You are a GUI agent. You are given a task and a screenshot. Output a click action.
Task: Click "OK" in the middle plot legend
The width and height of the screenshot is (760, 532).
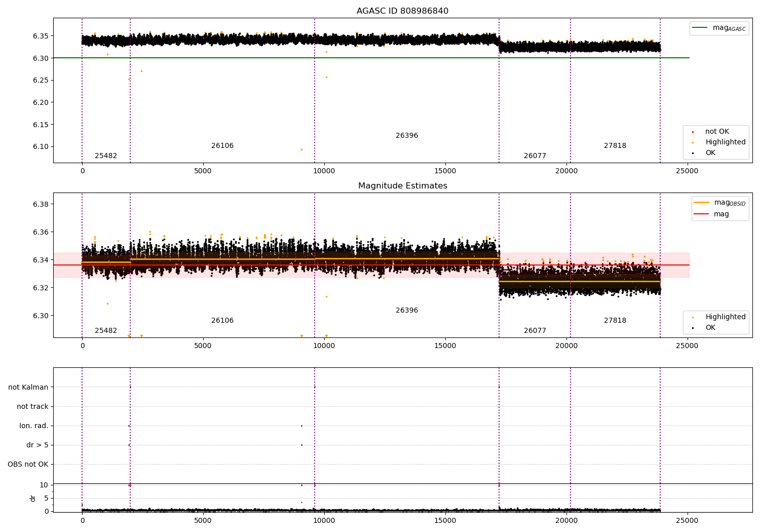[x=710, y=327]
